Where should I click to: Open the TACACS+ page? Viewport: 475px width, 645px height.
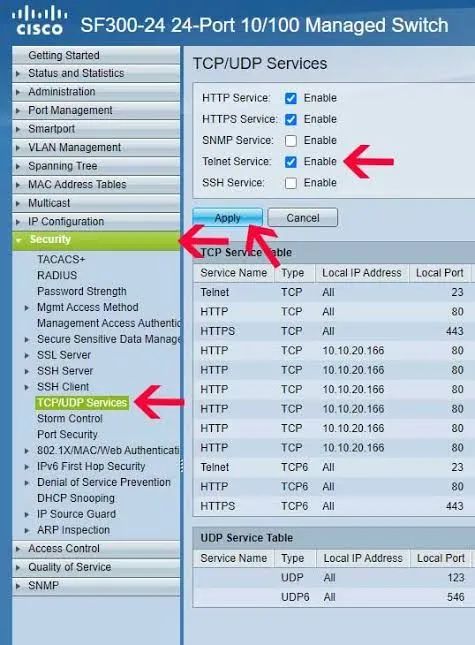[x=61, y=260]
